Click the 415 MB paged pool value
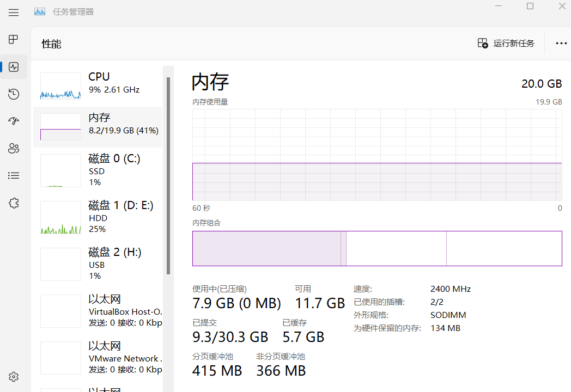Image resolution: width=571 pixels, height=392 pixels. tap(217, 371)
